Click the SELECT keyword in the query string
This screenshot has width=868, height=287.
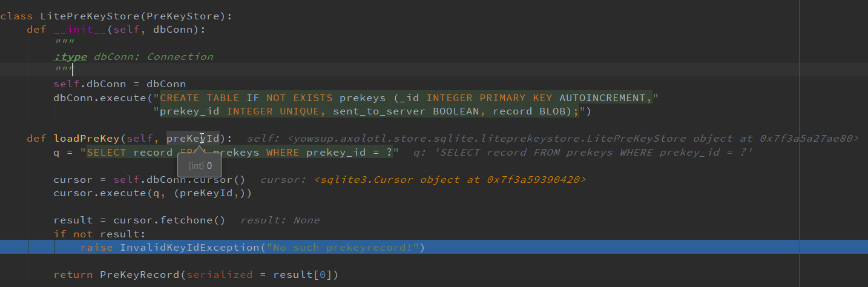click(x=107, y=152)
